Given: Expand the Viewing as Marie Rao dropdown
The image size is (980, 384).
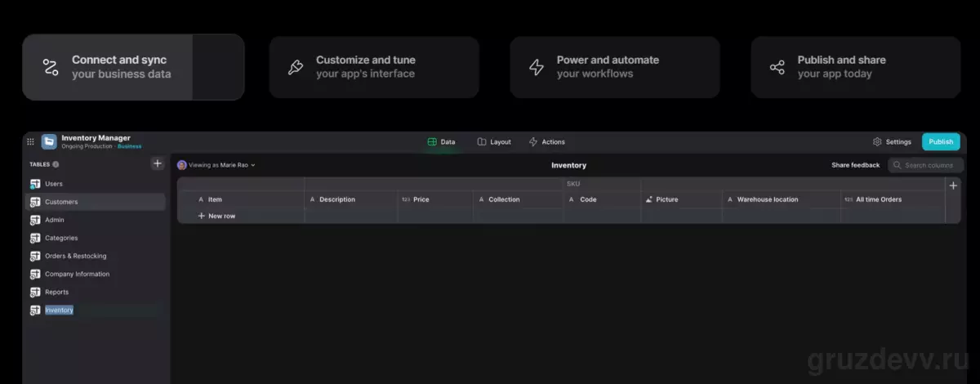Looking at the screenshot, I should pyautogui.click(x=216, y=165).
